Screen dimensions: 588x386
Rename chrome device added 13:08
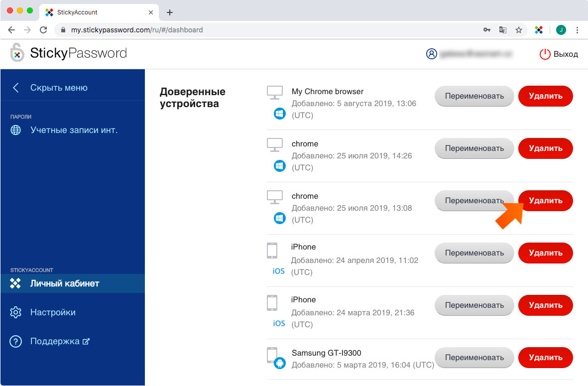coord(474,201)
